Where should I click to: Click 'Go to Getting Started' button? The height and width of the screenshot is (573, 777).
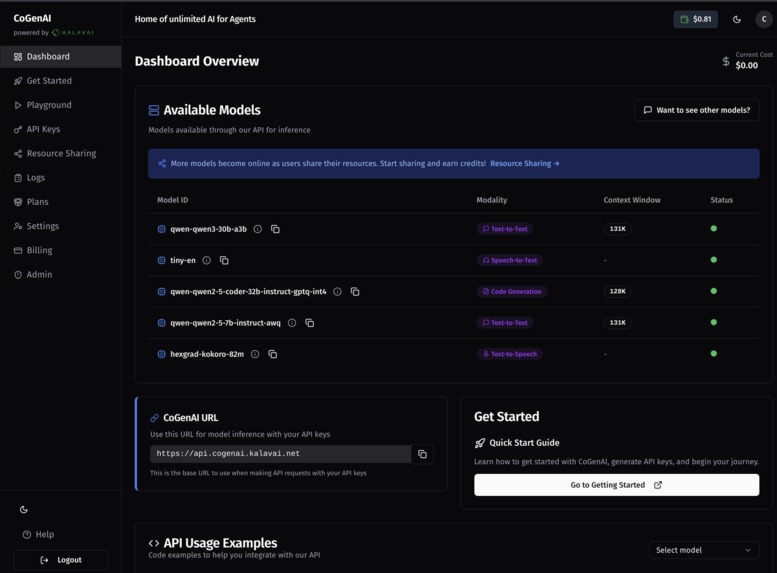[x=616, y=485]
